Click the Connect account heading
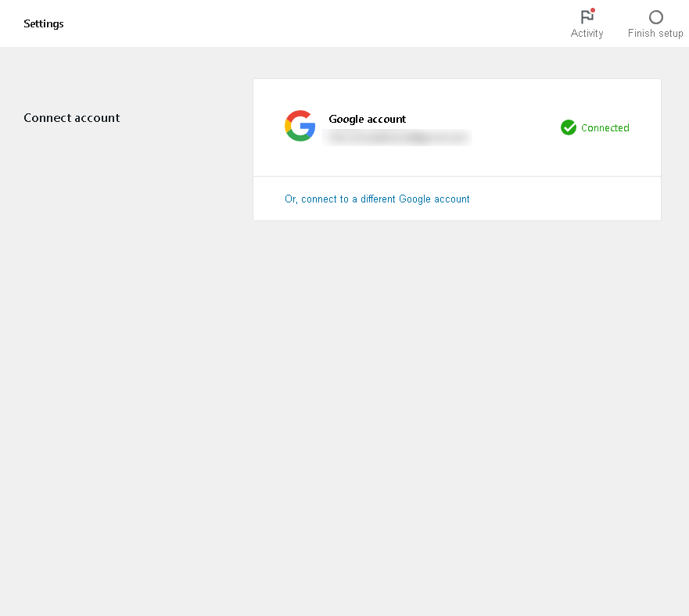 click(72, 118)
